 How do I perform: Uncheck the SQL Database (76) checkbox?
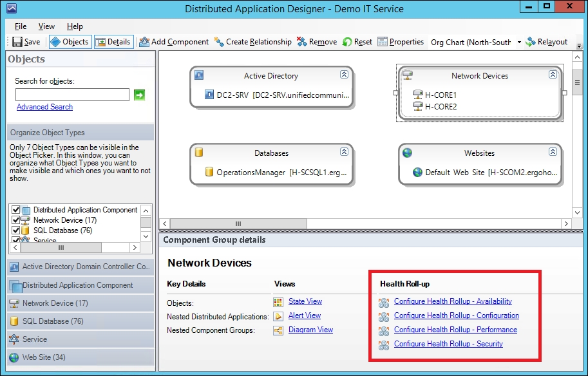pyautogui.click(x=15, y=230)
